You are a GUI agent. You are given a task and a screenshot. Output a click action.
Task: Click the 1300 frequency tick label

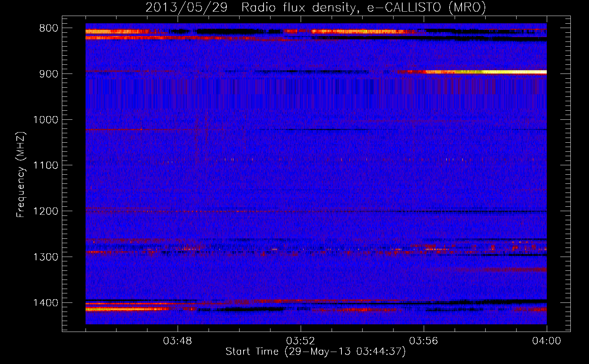click(46, 257)
